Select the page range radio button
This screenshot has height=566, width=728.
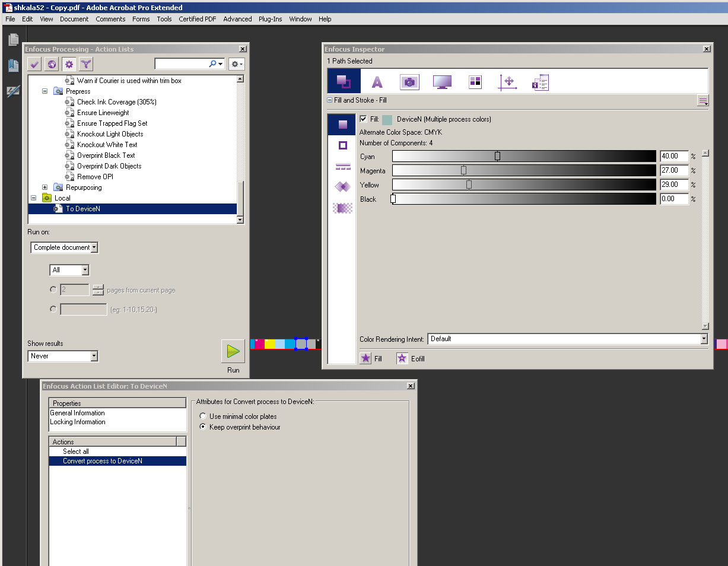point(53,309)
